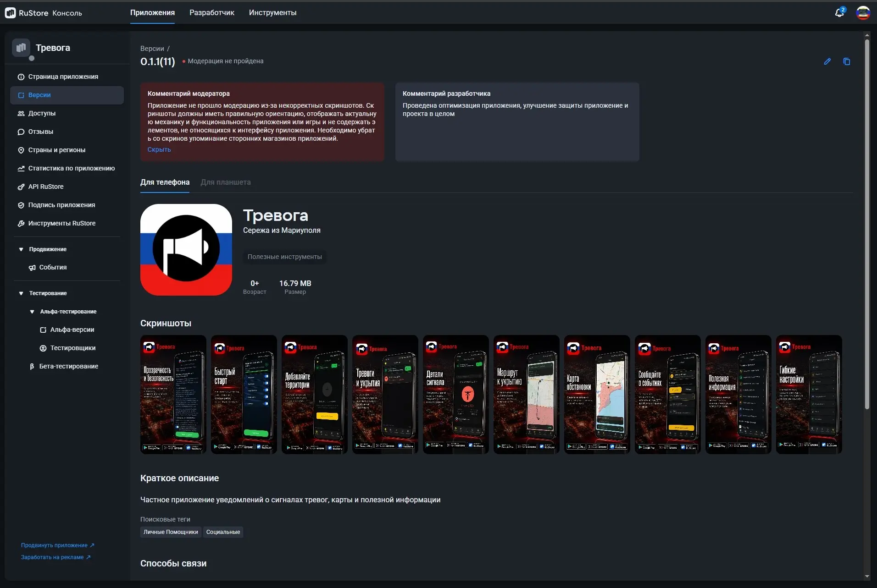
Task: Collapse the Тестирование section
Action: (21, 293)
